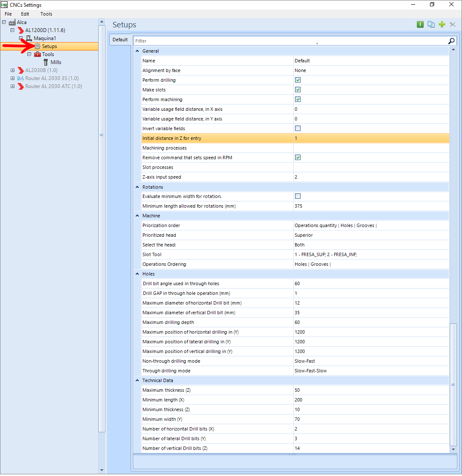Click the Alca factory icon
This screenshot has height=476, width=462.
[12, 22]
